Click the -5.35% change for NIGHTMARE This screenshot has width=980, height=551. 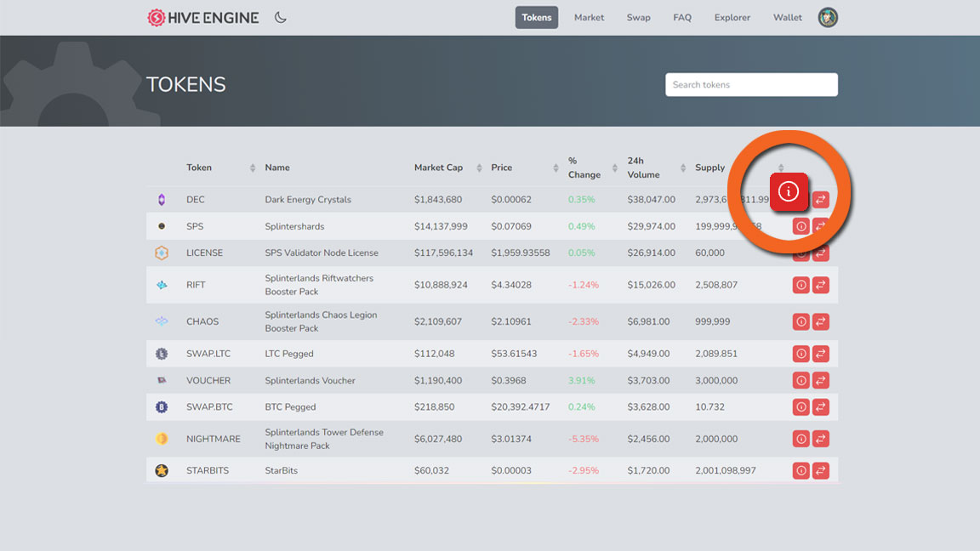(583, 439)
